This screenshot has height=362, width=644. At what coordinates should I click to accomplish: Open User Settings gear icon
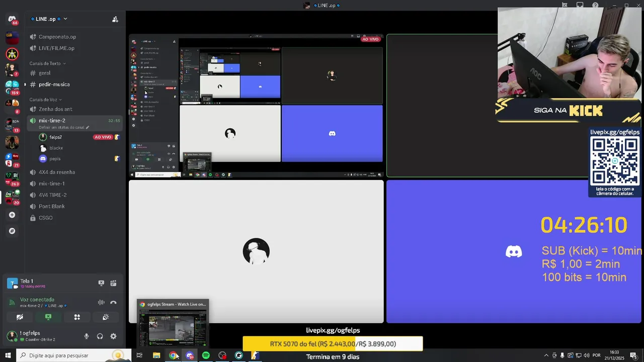pyautogui.click(x=113, y=336)
